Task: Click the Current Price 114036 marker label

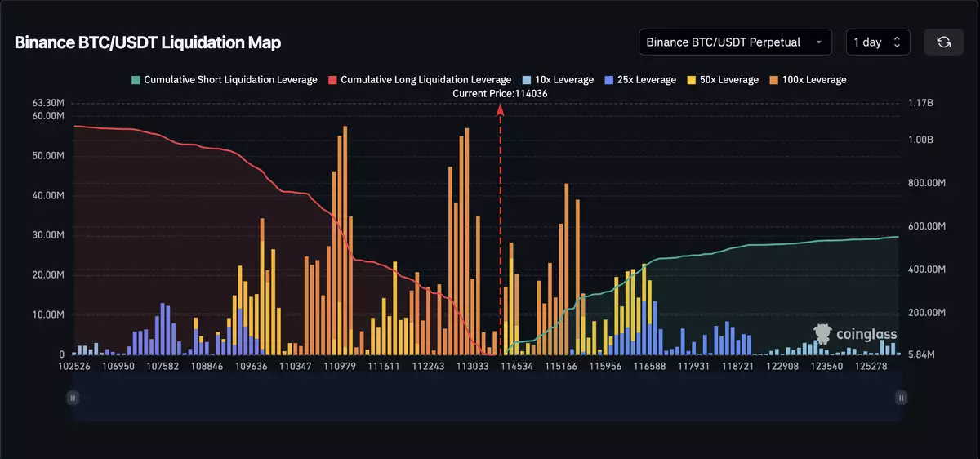Action: [500, 94]
